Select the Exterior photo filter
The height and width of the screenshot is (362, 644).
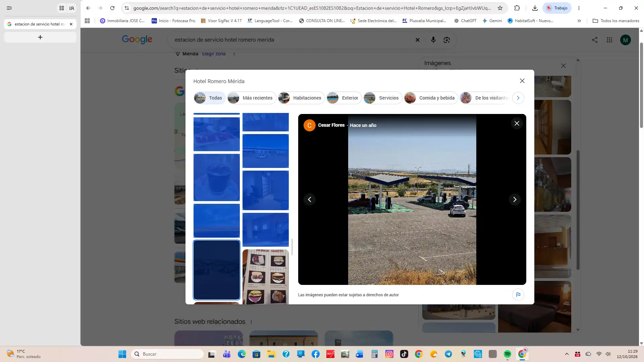point(344,98)
